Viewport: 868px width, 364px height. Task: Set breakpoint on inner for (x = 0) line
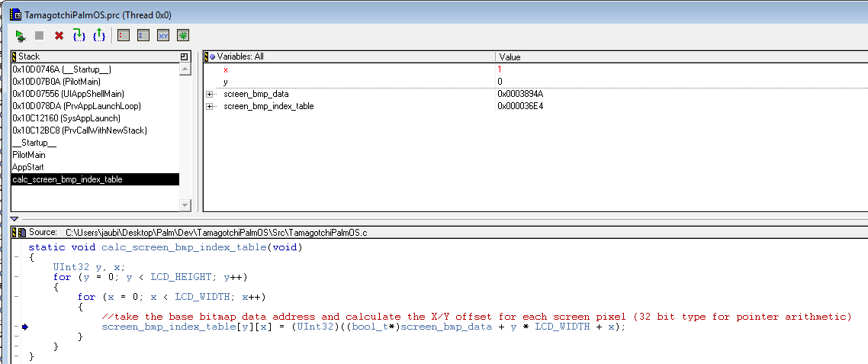16,297
